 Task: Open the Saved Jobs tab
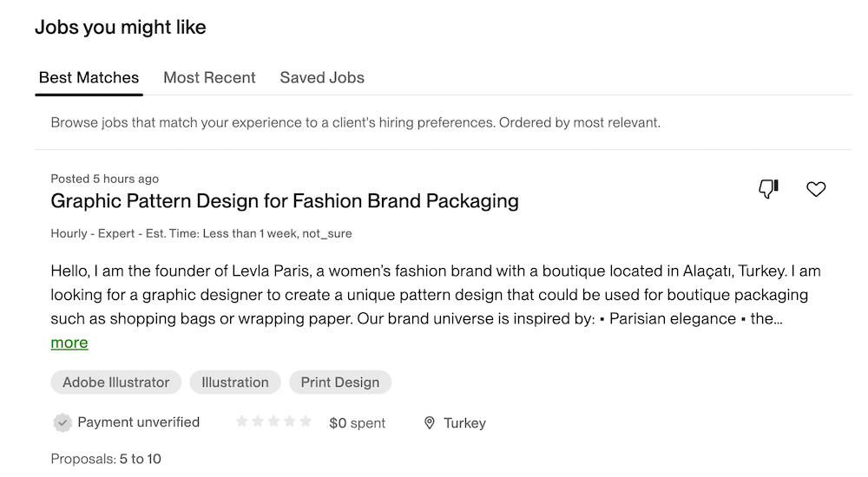click(322, 77)
